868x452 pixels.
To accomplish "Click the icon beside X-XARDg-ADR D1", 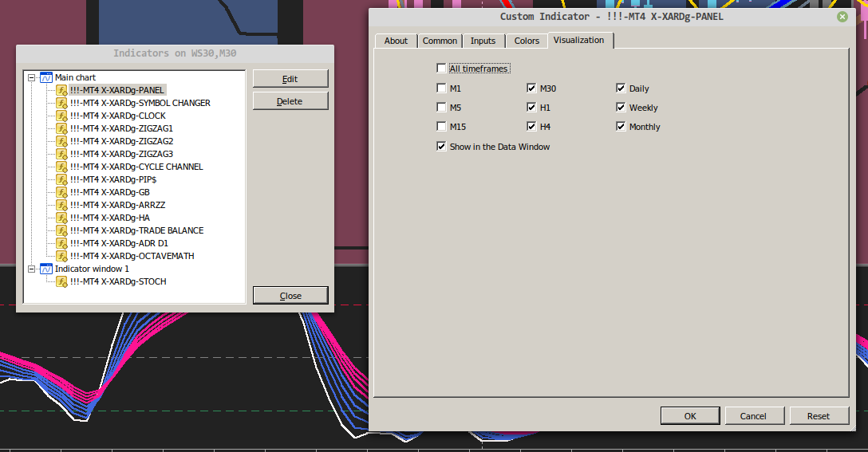I will (x=61, y=243).
